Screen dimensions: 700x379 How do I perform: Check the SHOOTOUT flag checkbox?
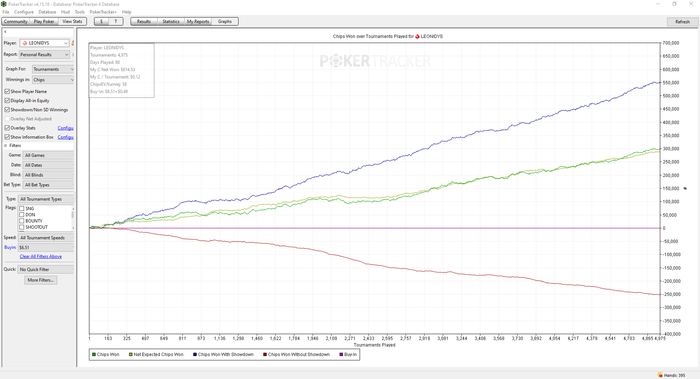click(x=21, y=227)
